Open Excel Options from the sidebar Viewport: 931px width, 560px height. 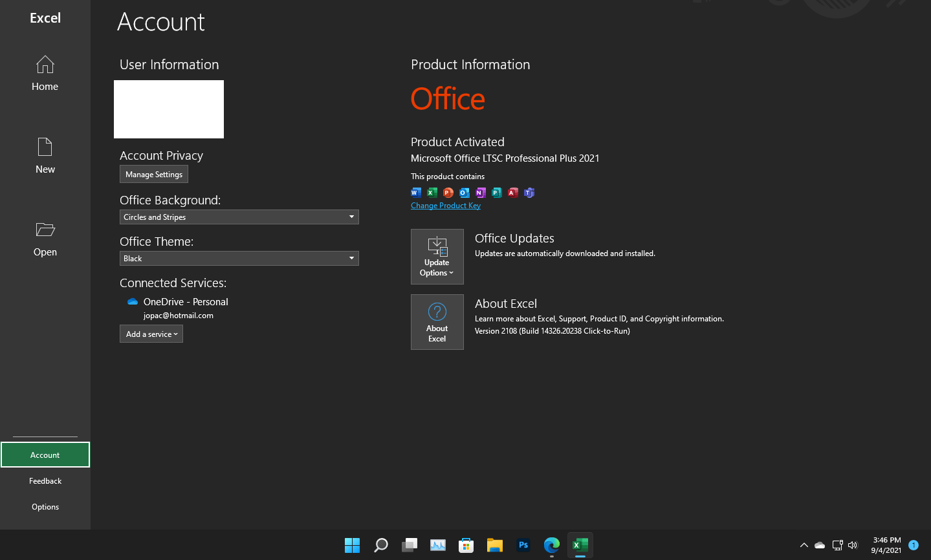(45, 506)
